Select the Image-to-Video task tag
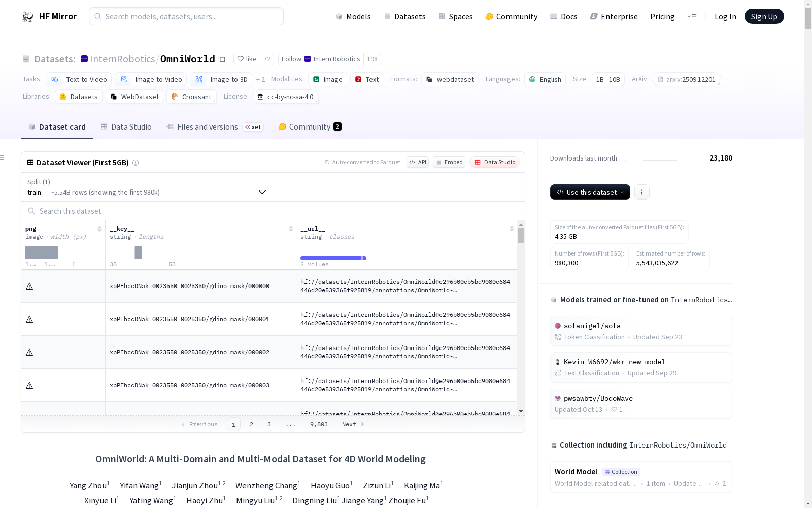The image size is (812, 508). (151, 79)
